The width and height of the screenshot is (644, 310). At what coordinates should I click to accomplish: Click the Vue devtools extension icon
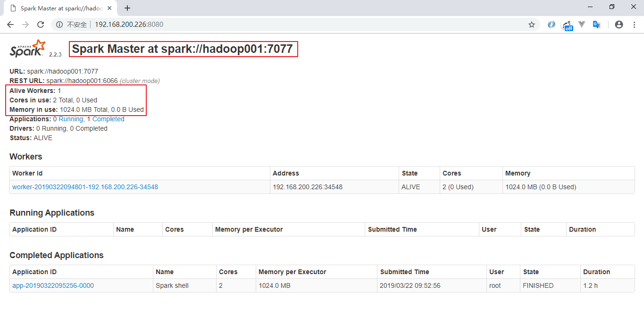582,25
